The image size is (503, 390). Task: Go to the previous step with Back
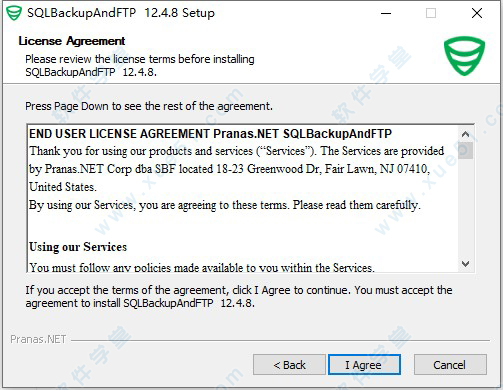coord(289,365)
